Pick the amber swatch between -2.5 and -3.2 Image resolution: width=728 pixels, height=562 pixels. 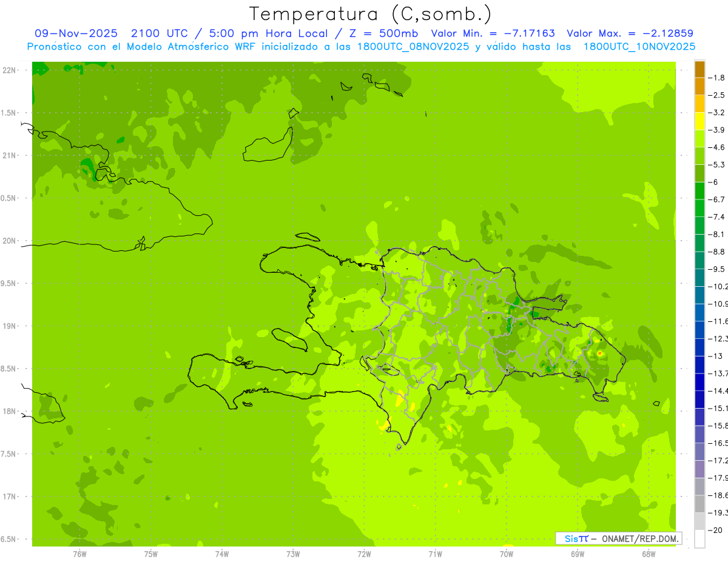coord(699,104)
